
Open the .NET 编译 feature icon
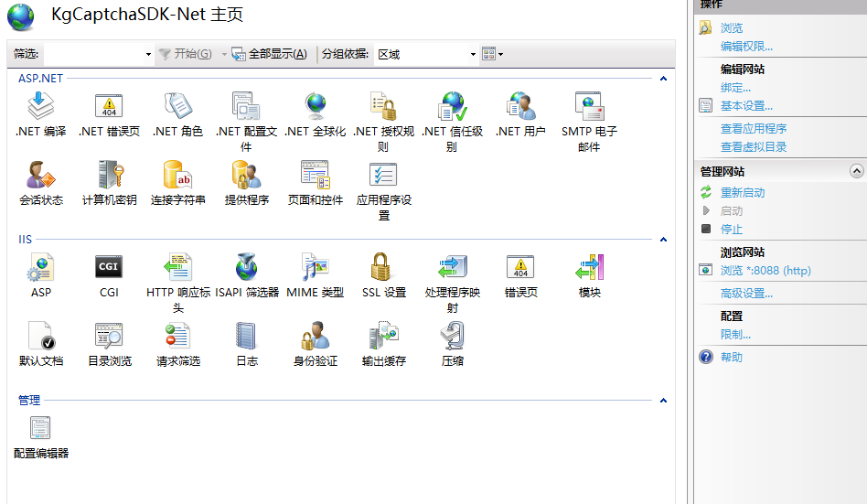coord(41,108)
